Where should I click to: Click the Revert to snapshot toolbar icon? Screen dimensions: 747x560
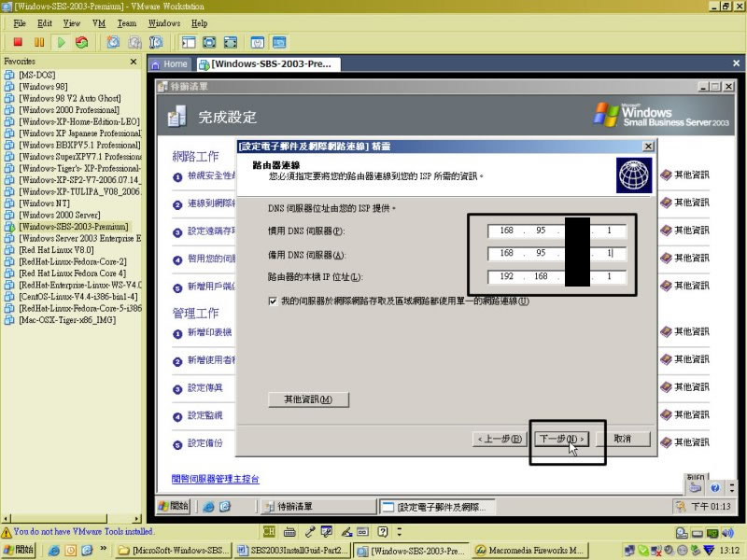point(134,42)
